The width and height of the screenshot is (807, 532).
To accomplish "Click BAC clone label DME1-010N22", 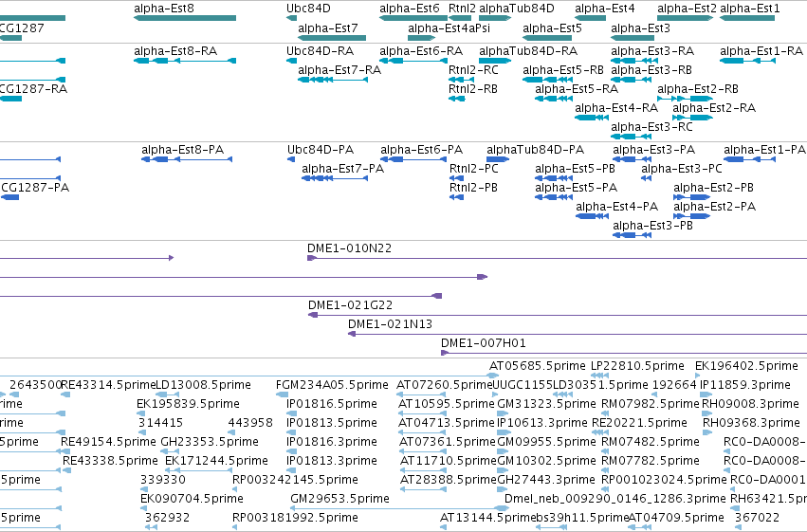I will tap(350, 248).
